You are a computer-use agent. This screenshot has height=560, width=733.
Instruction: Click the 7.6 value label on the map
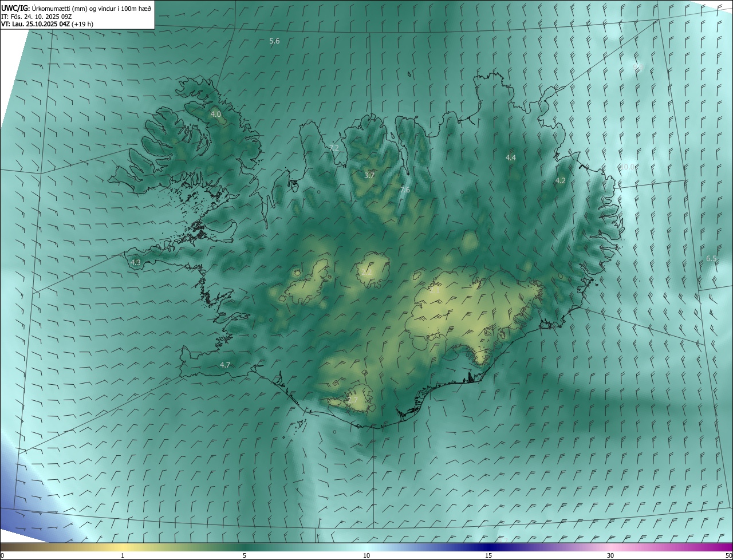point(405,190)
